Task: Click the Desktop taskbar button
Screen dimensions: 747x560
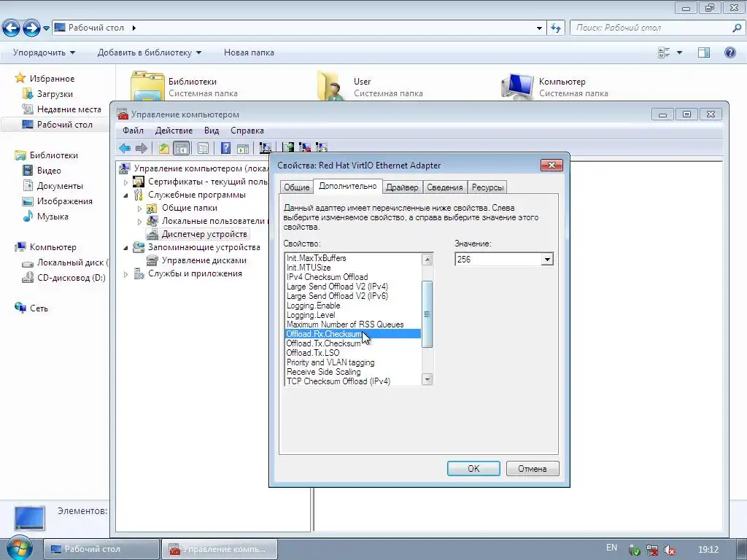Action: [101, 549]
